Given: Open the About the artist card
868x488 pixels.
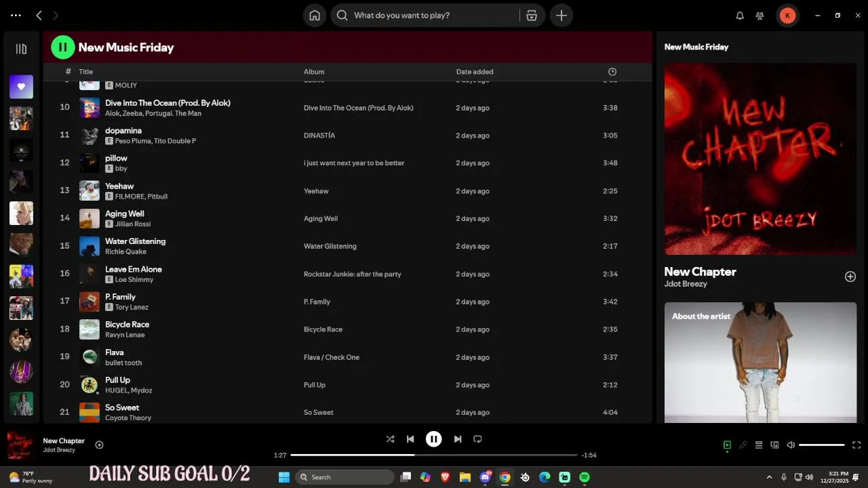Looking at the screenshot, I should (760, 363).
